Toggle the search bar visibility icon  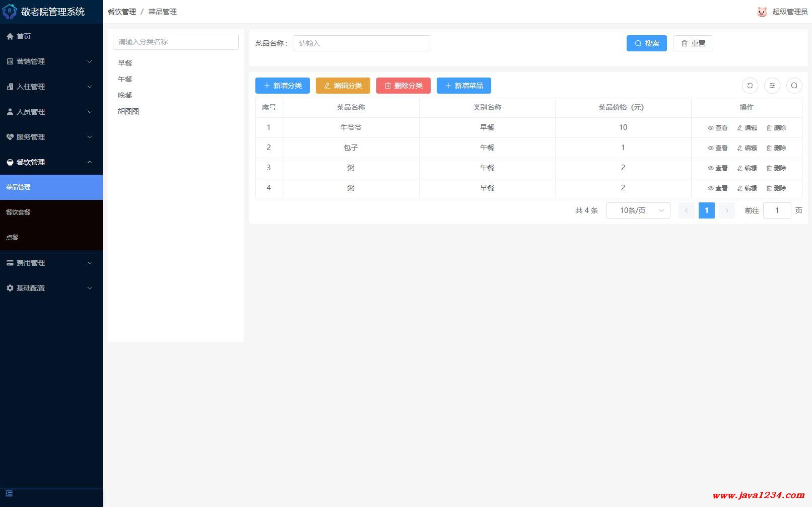794,86
